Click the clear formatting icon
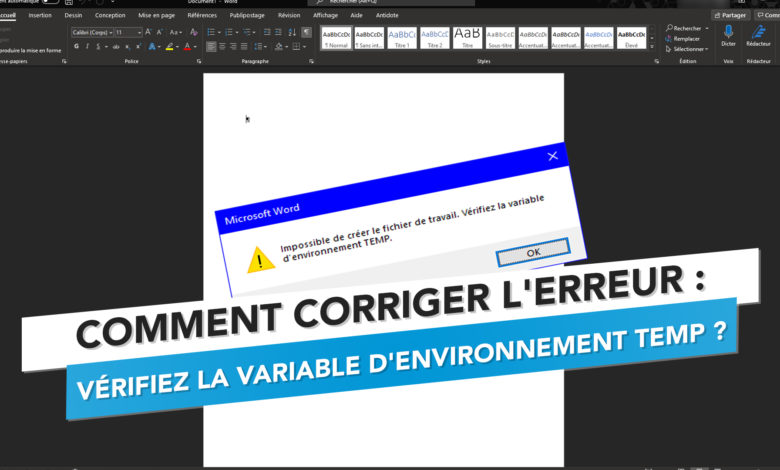 (192, 32)
